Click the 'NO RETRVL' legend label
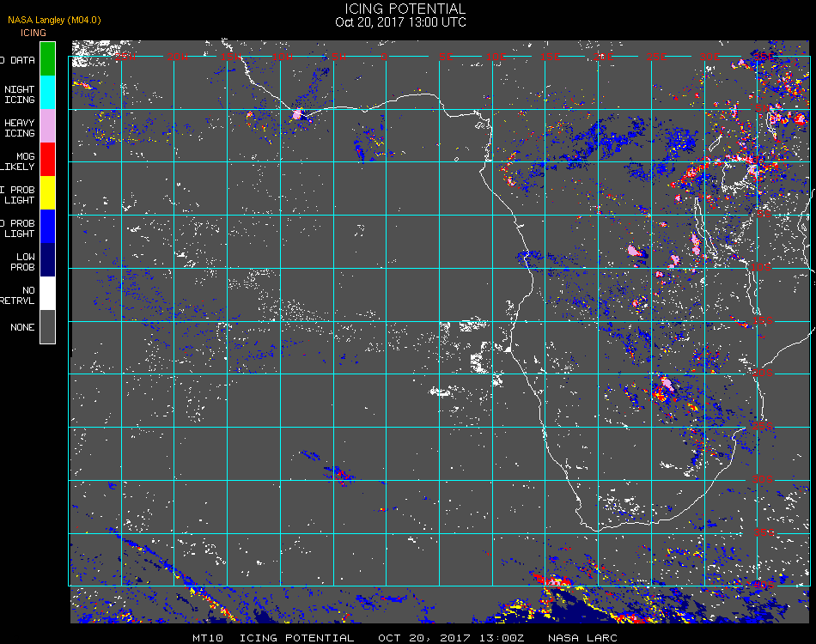816x644 pixels. click(18, 295)
